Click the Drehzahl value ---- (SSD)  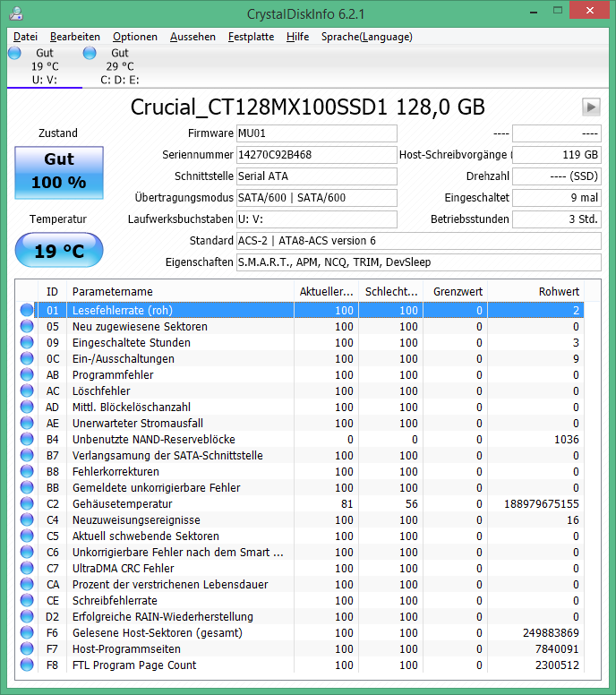[x=557, y=176]
